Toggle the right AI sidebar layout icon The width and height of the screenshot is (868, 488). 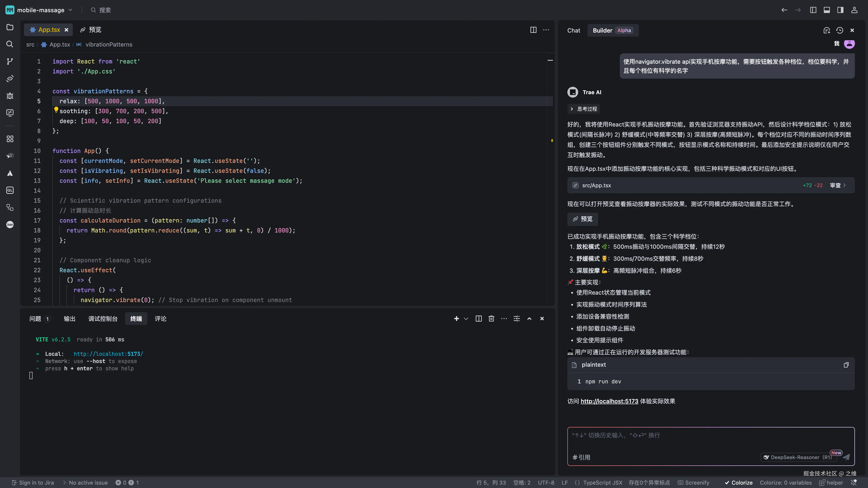click(x=840, y=10)
